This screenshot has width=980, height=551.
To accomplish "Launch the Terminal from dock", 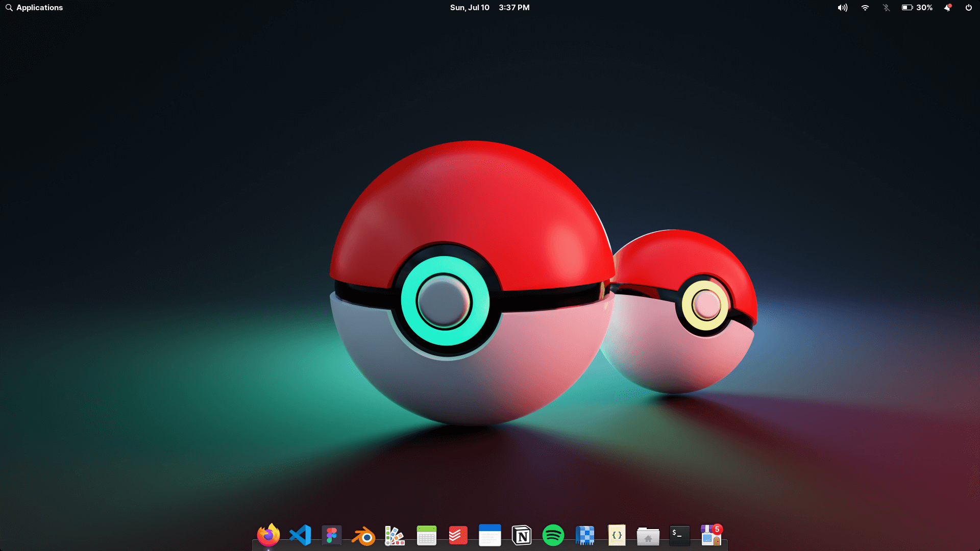I will click(x=679, y=535).
